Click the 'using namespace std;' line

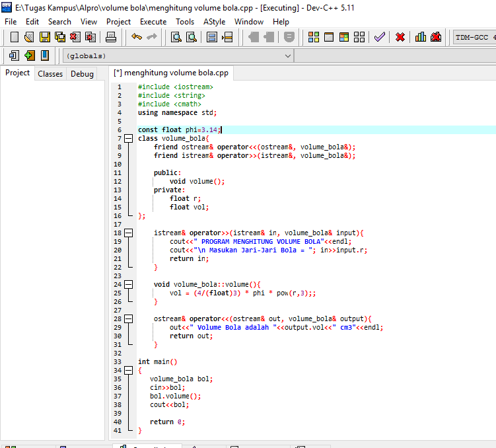(177, 112)
